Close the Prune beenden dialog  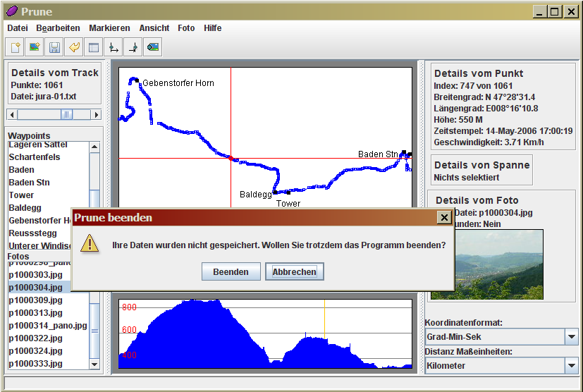[444, 218]
